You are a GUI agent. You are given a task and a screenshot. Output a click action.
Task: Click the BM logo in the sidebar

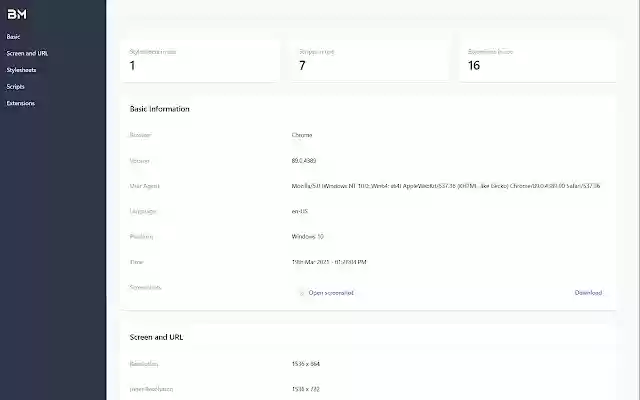[17, 14]
